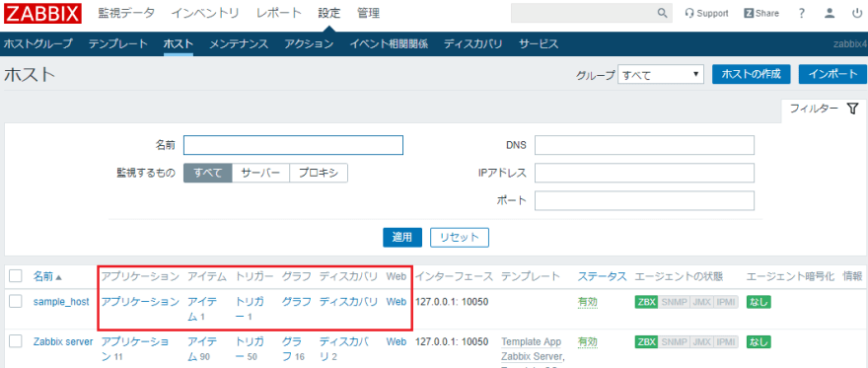Open sample_host アイテム link

202,310
